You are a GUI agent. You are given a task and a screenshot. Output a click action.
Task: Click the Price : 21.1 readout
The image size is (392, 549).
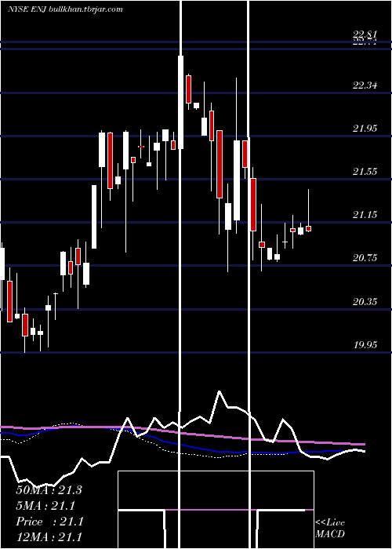49,522
